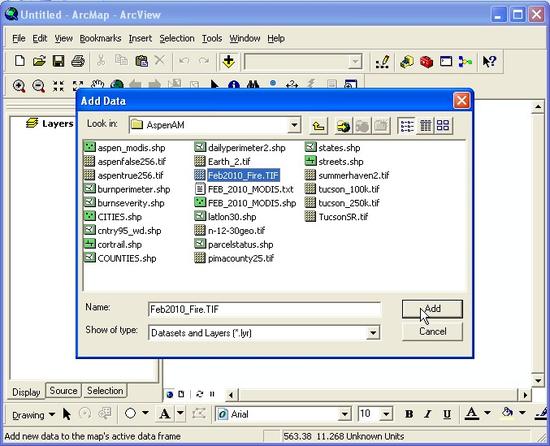Open the Editor Toolbar pencil icon
Screen dimensions: 550x446
tap(383, 61)
